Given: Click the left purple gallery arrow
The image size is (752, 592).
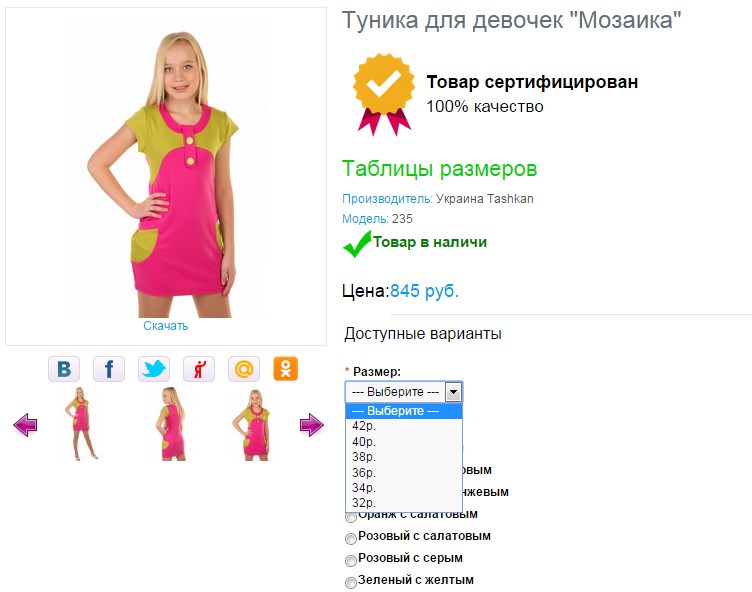Looking at the screenshot, I should (x=25, y=425).
